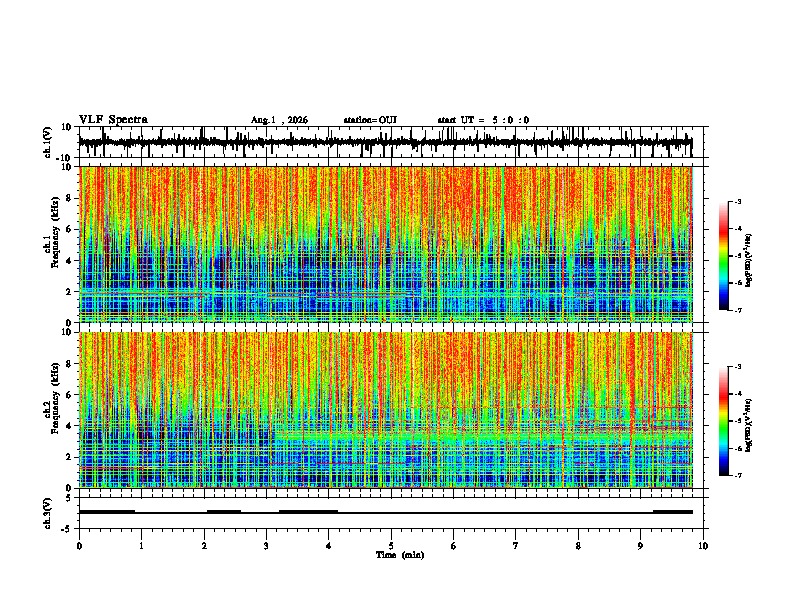Click the "-7" label on ch.1 color scale

[x=737, y=310]
